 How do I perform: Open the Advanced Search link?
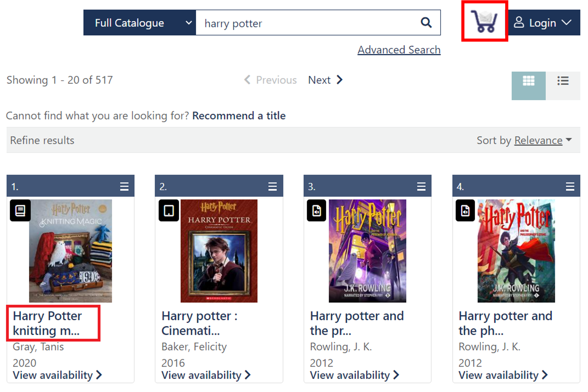399,50
